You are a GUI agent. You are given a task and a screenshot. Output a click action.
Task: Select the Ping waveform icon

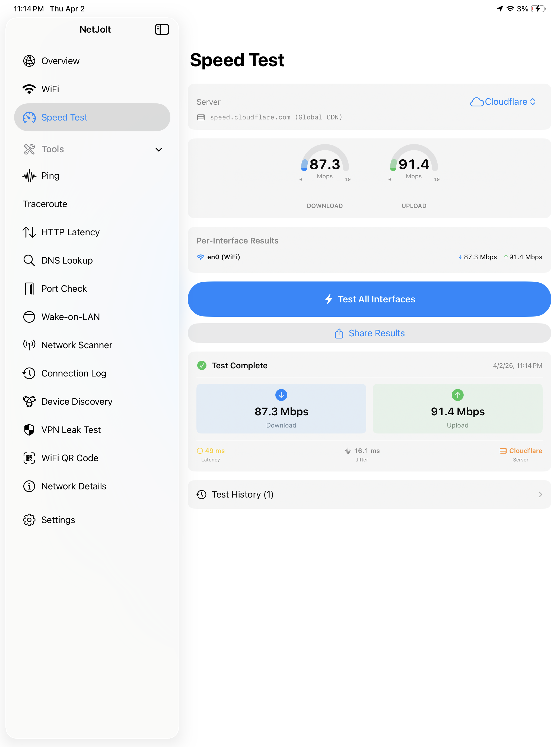29,176
